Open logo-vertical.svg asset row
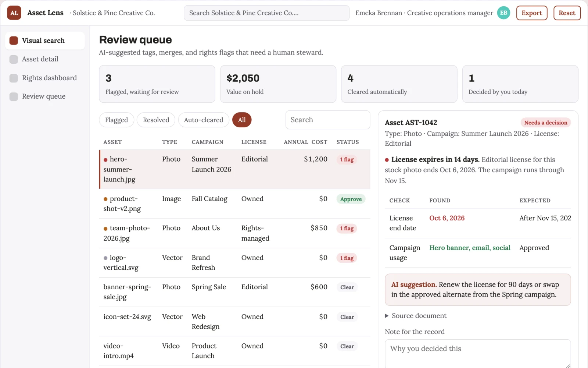Image resolution: width=588 pixels, height=368 pixels. [235, 263]
